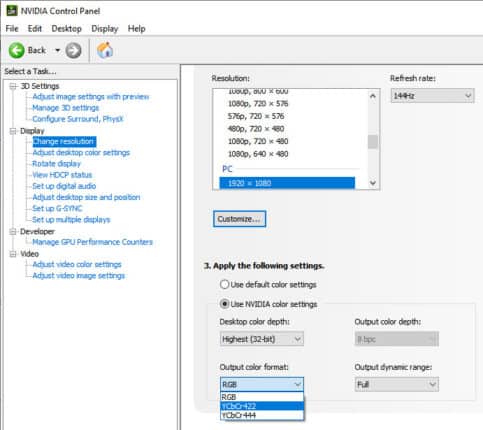Open the Display menu
Viewport: 483px width, 430px height.
click(x=105, y=29)
